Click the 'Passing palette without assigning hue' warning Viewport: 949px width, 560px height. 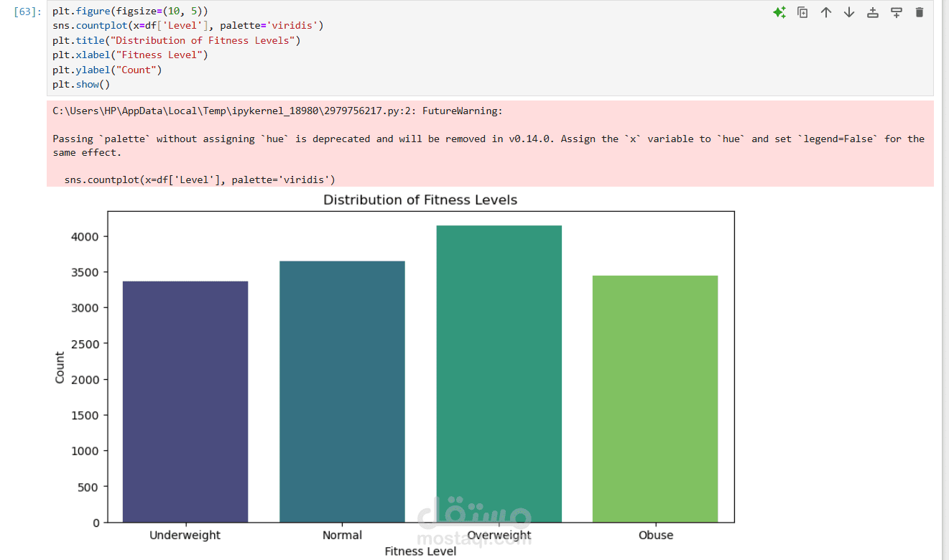pos(489,146)
